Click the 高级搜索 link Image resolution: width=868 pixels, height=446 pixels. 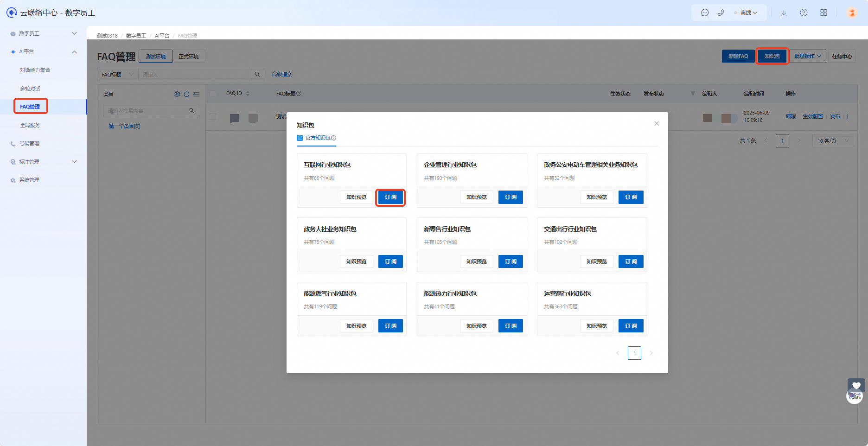282,74
